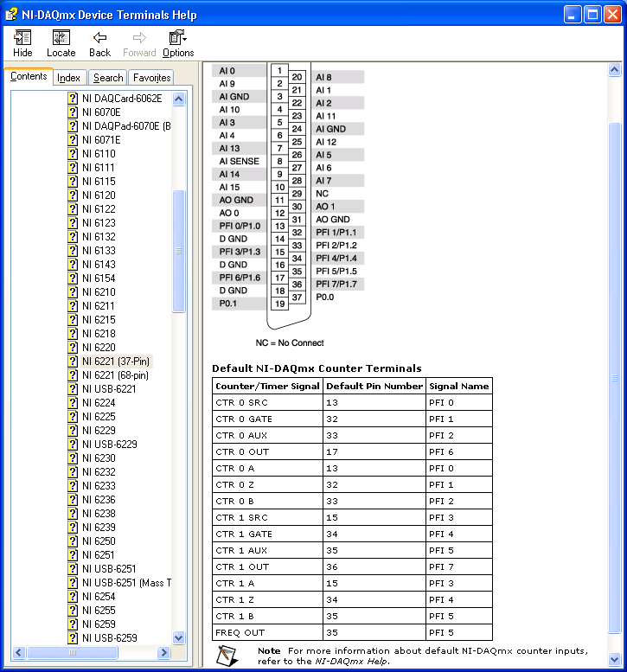Image resolution: width=627 pixels, height=672 pixels.
Task: Open the NI 6071E topic
Action: [101, 140]
